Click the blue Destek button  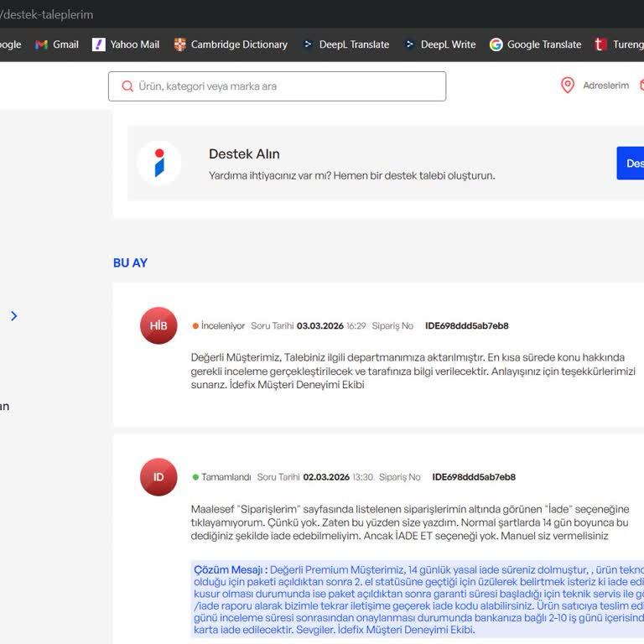tap(631, 163)
